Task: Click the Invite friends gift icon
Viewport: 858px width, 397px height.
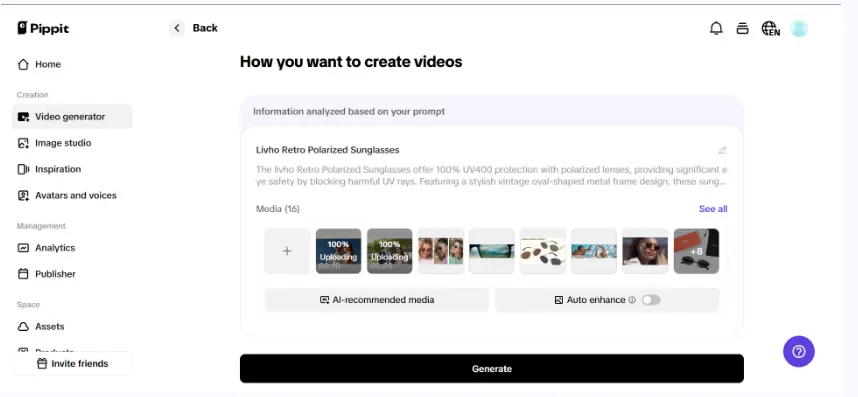Action: [x=42, y=364]
